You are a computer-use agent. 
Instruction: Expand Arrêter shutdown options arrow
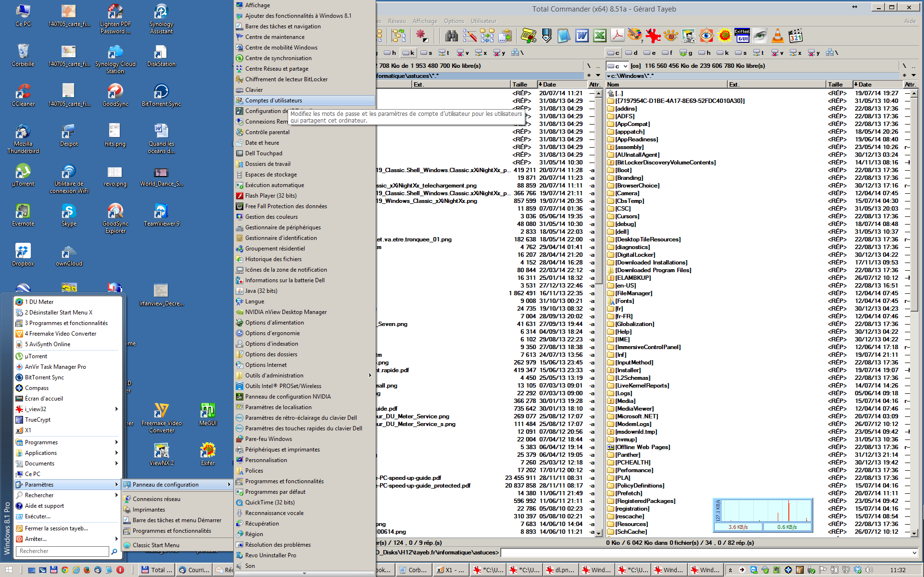pyautogui.click(x=116, y=539)
